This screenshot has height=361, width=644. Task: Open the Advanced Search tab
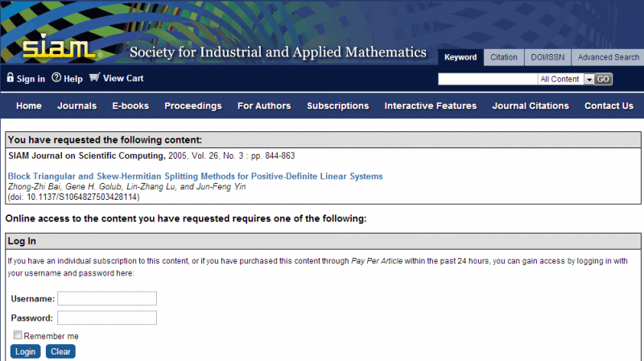point(609,57)
